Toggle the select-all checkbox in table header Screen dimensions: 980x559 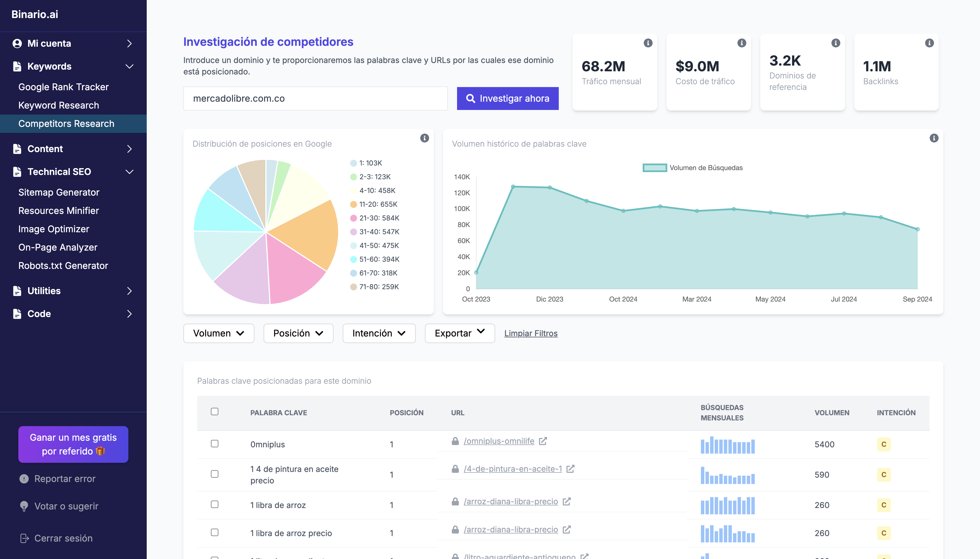point(214,412)
